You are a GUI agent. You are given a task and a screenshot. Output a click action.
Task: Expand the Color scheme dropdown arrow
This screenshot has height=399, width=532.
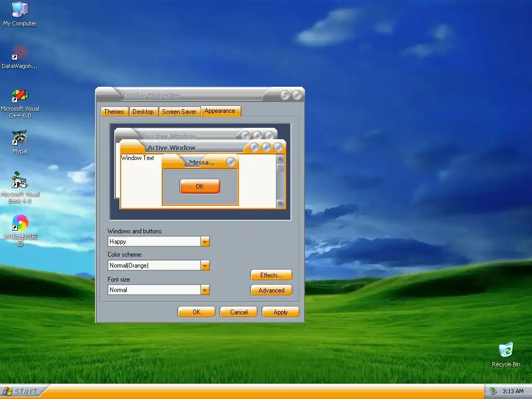point(205,265)
